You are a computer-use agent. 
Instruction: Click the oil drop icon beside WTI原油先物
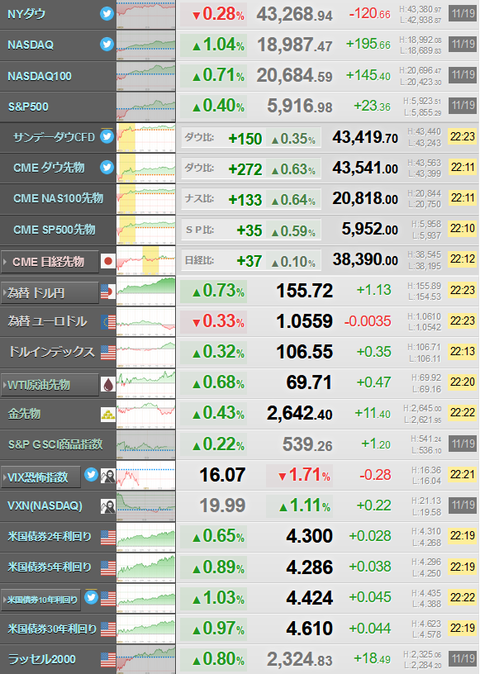point(108,384)
